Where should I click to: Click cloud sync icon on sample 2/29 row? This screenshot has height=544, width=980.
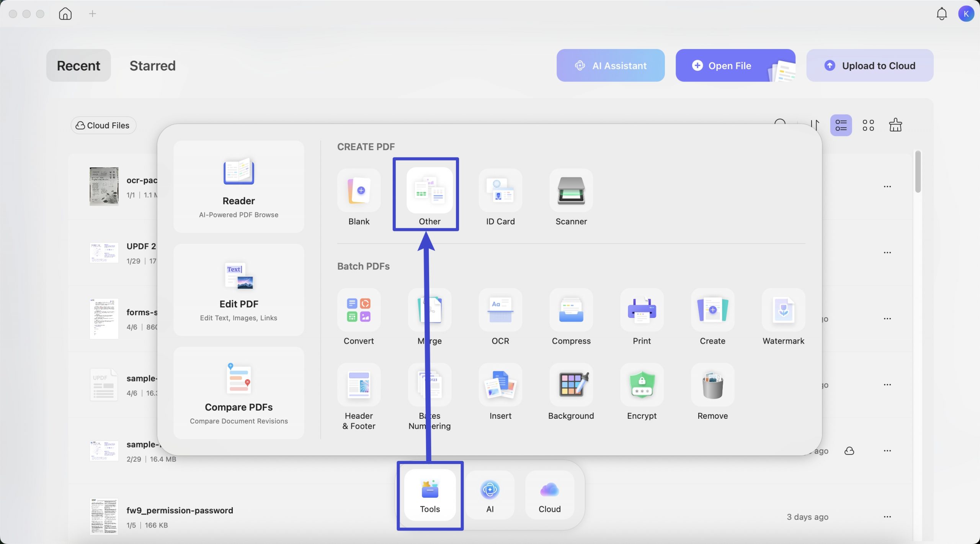click(x=849, y=451)
